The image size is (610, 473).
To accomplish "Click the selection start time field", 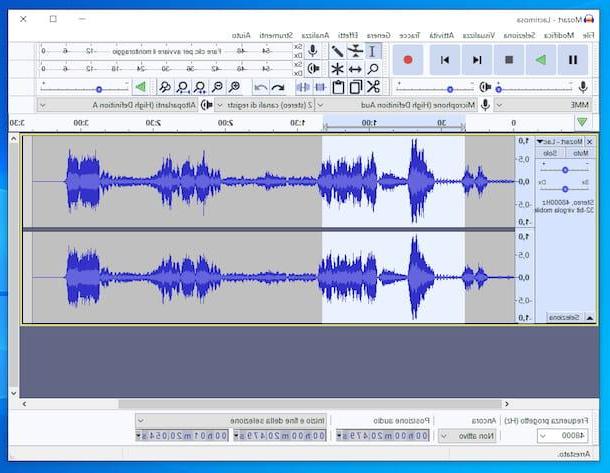I will pos(280,436).
